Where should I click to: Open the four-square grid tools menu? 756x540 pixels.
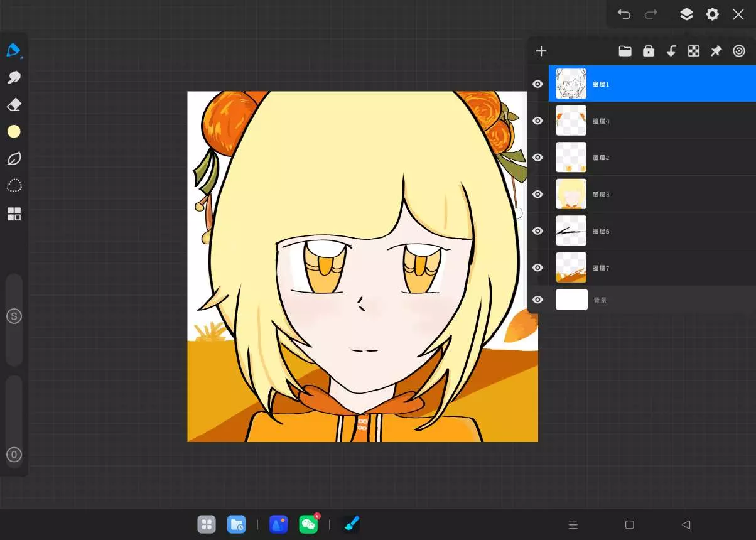[x=14, y=214]
